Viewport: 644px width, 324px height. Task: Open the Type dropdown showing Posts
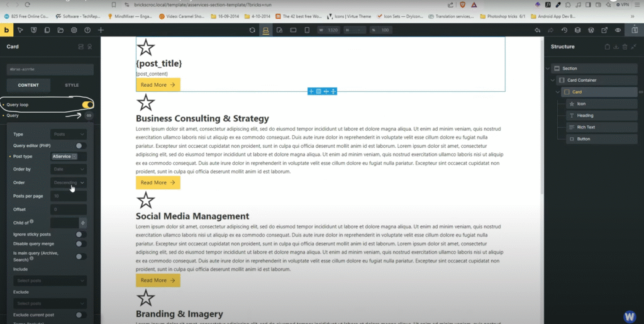(68, 134)
